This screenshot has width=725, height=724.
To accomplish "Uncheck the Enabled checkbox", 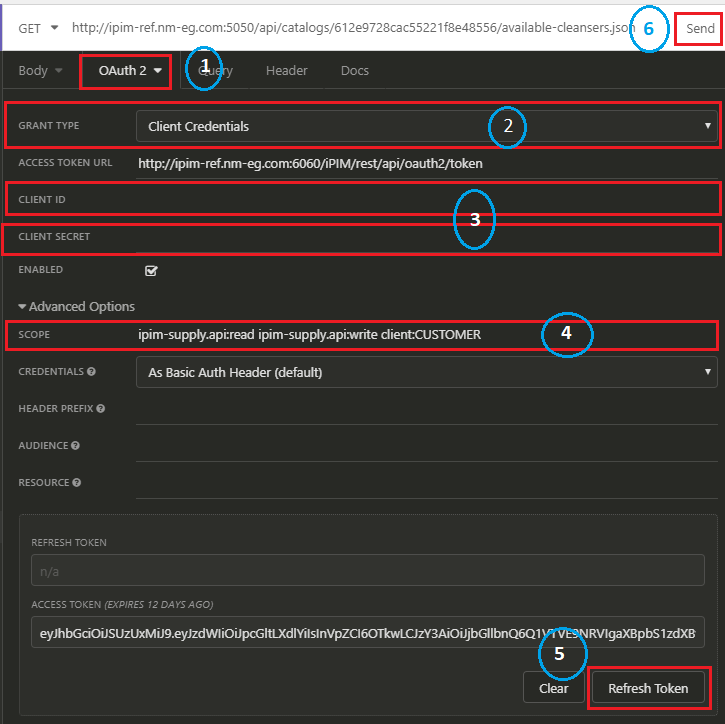I will coord(151,270).
